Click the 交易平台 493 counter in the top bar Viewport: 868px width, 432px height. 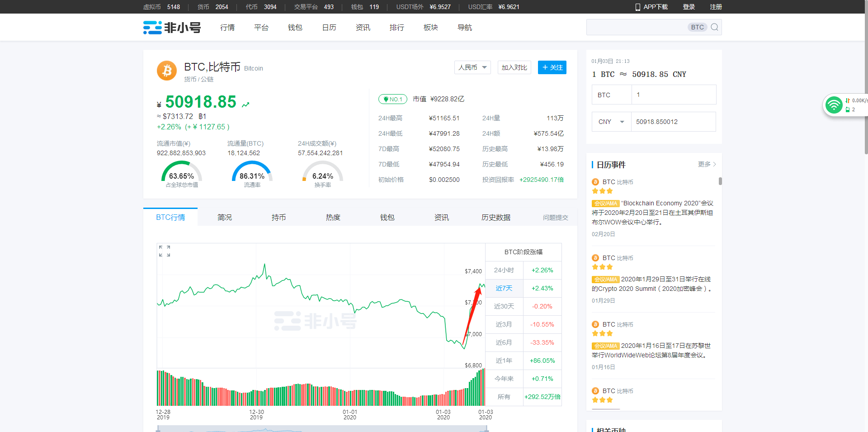click(314, 7)
